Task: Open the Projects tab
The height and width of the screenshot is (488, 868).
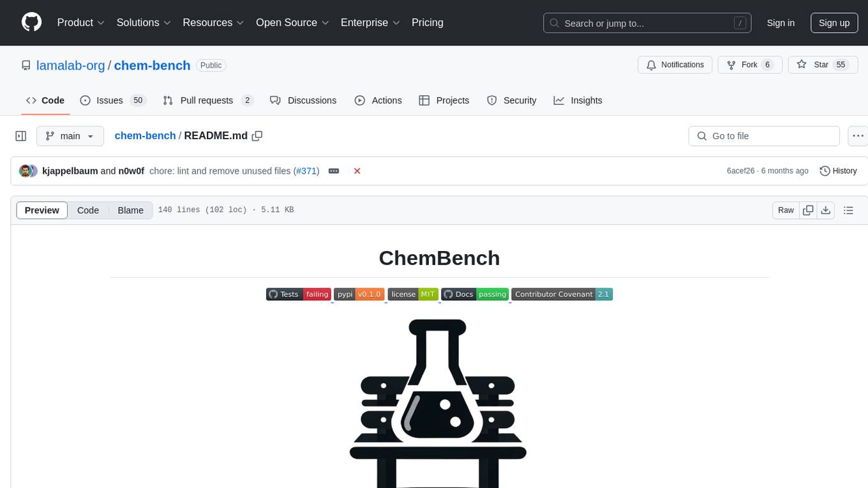Action: click(444, 100)
